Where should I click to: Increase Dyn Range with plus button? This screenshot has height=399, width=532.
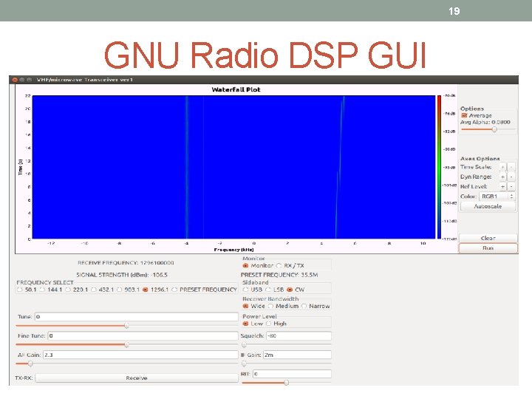click(x=503, y=177)
